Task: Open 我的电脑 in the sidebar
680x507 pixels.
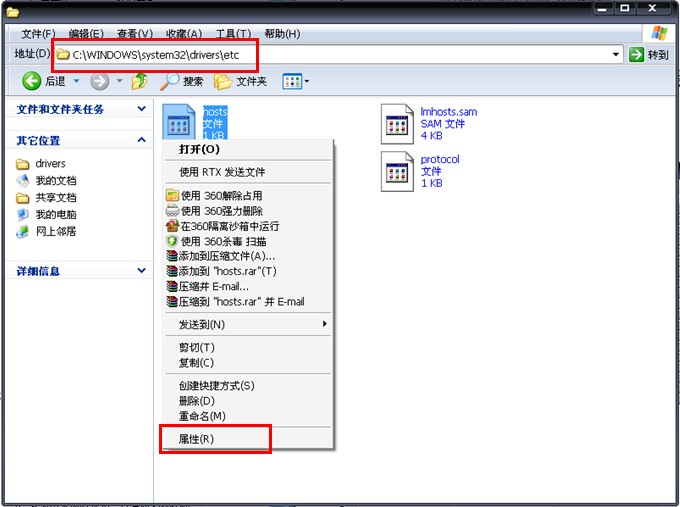Action: (56, 214)
